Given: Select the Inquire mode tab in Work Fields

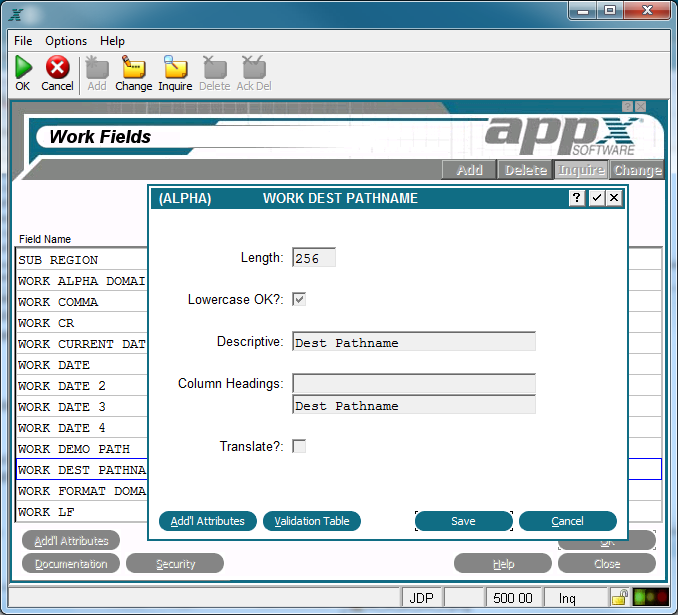Looking at the screenshot, I should pos(581,170).
